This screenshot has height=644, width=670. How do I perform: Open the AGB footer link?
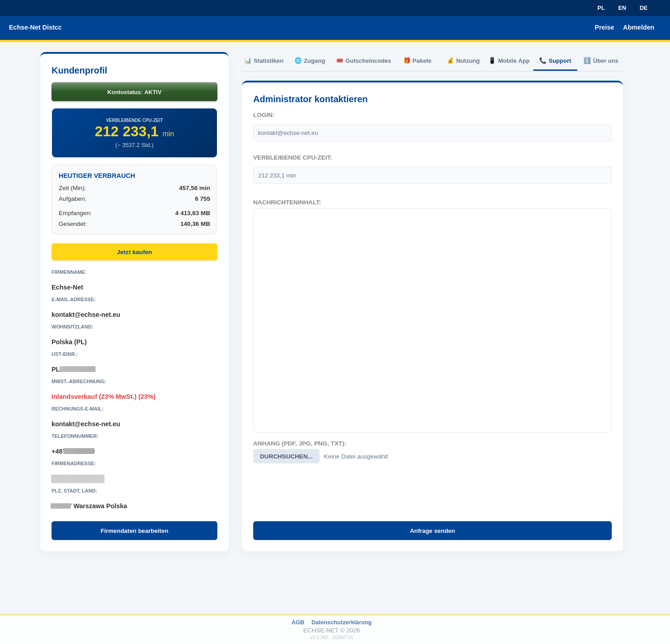click(298, 622)
